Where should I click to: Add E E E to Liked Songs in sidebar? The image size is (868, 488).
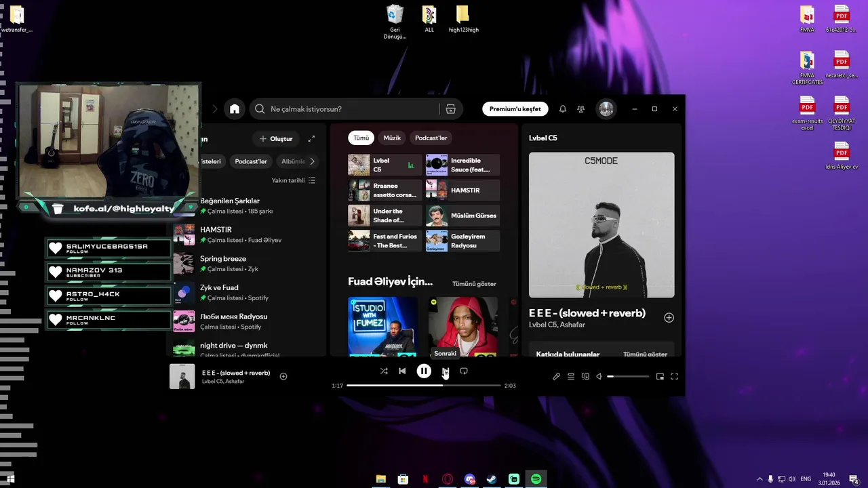tap(669, 317)
